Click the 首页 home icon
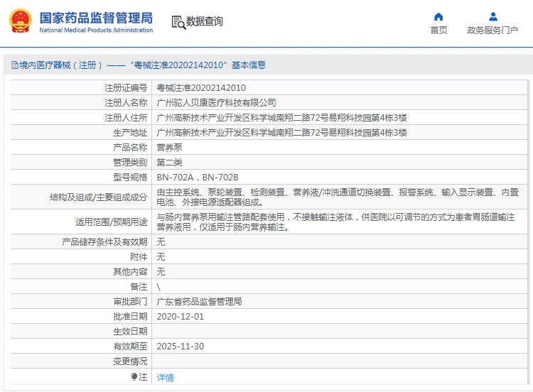 tap(438, 16)
